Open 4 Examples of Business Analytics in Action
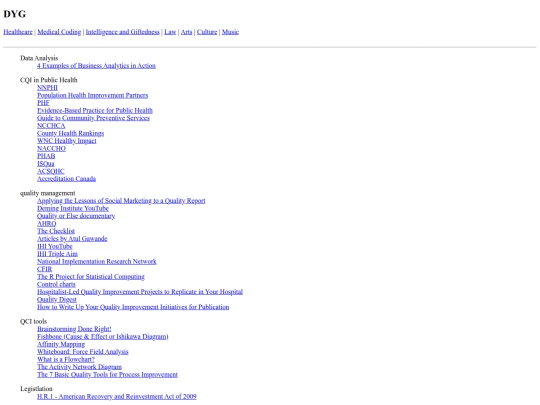This screenshot has width=540, height=405. pos(96,65)
